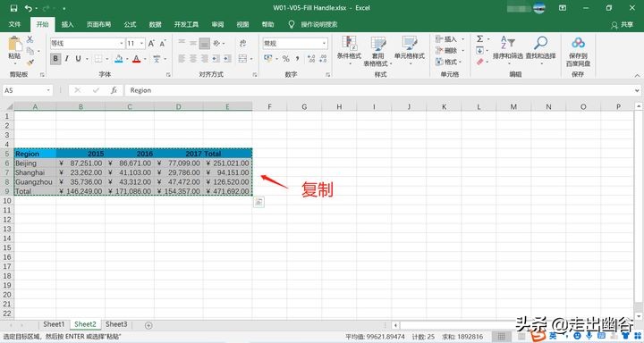Toggle Italic formatting button
Screen dimensions: 644x343
(66, 59)
